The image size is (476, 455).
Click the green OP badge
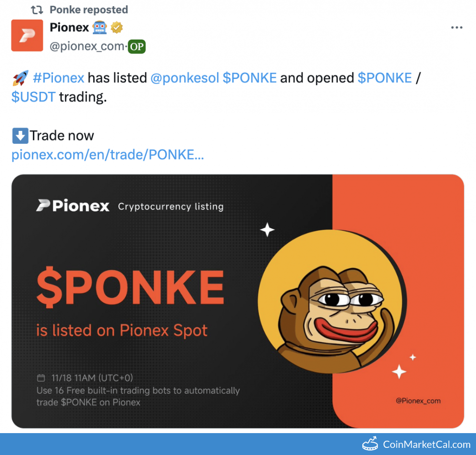pos(137,47)
